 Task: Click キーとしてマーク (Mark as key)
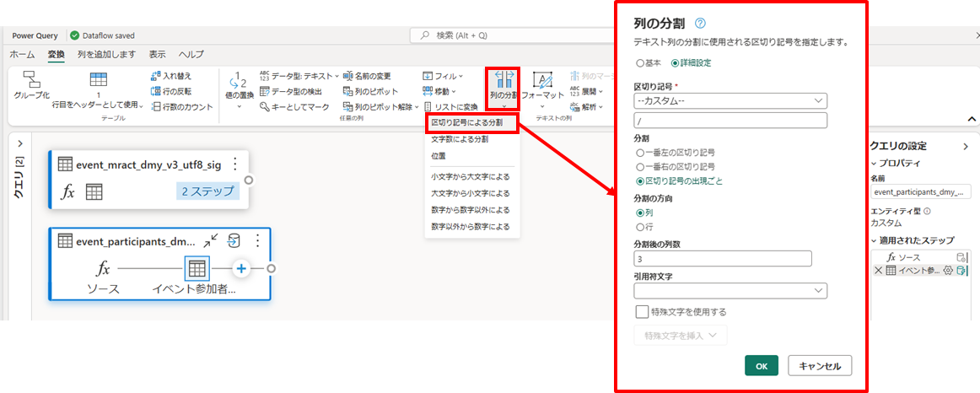click(294, 107)
